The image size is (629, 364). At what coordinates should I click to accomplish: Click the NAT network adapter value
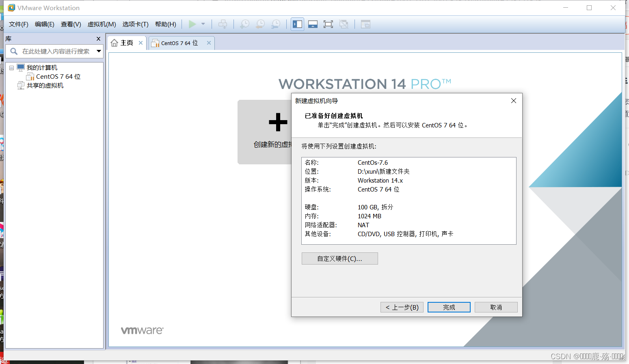[x=363, y=225]
